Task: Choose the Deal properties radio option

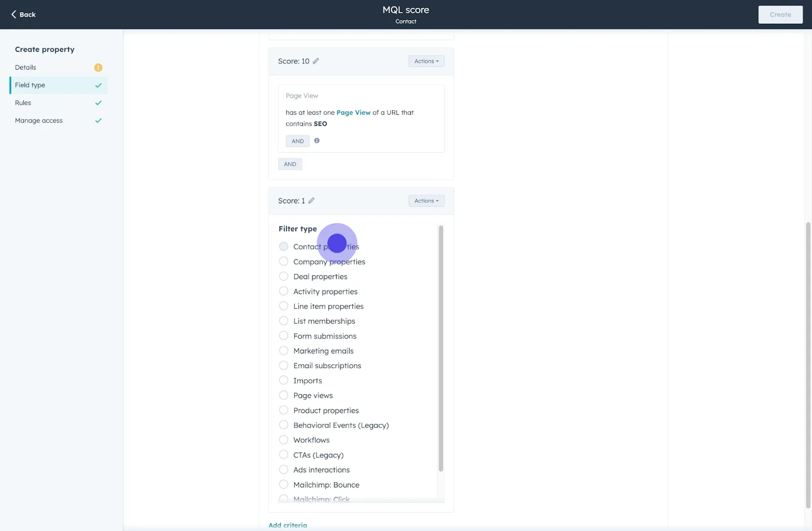Action: 284,276
